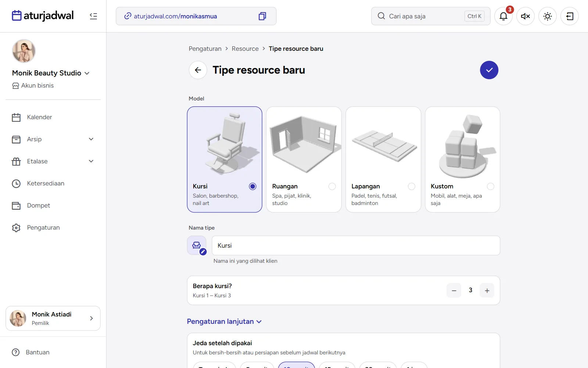588x368 pixels.
Task: Click the logout icon
Action: [x=570, y=16]
